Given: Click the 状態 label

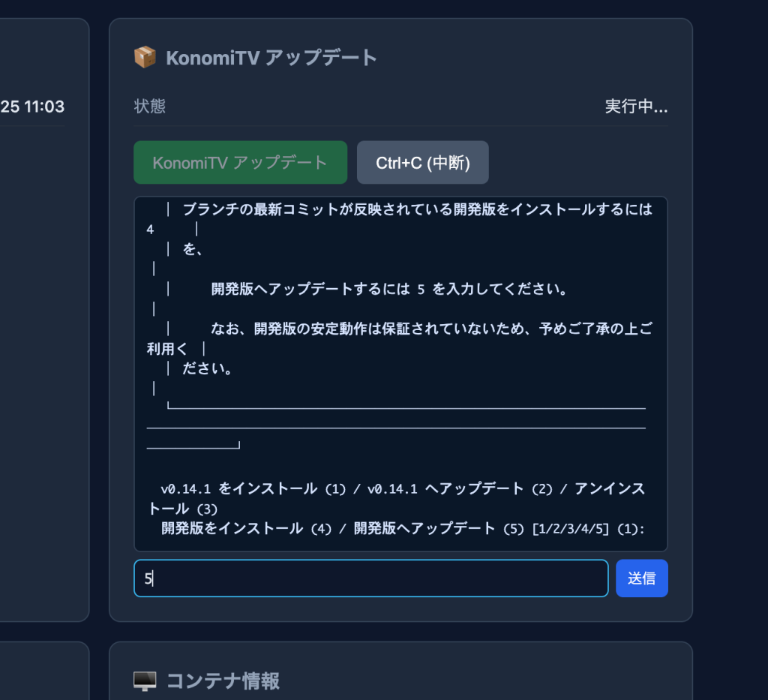Looking at the screenshot, I should click(150, 107).
